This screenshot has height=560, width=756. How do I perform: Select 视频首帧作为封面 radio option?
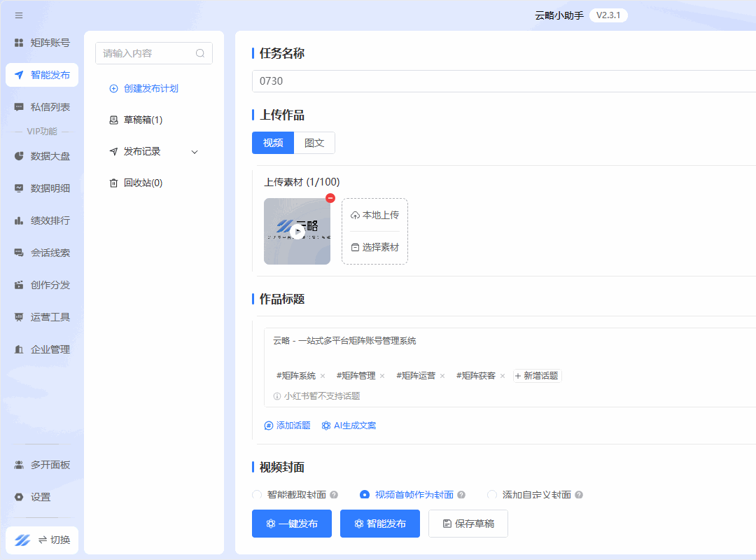point(365,495)
